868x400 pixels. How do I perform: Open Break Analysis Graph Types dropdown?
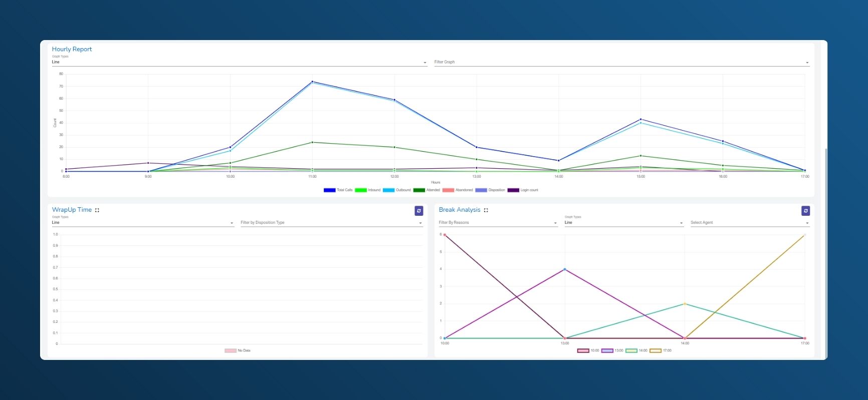click(624, 223)
